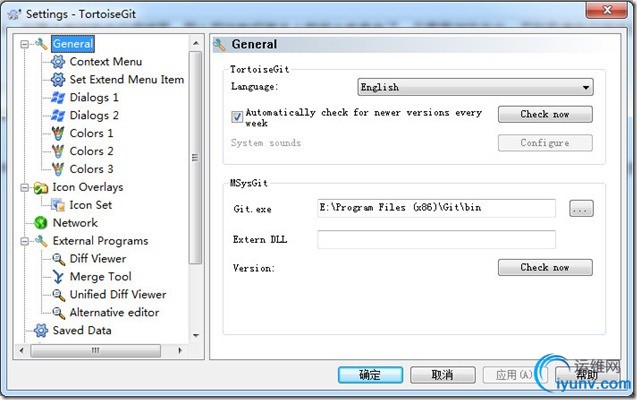Click the Dialogs 2 window icon
Screen dimensions: 637x400
tap(58, 115)
